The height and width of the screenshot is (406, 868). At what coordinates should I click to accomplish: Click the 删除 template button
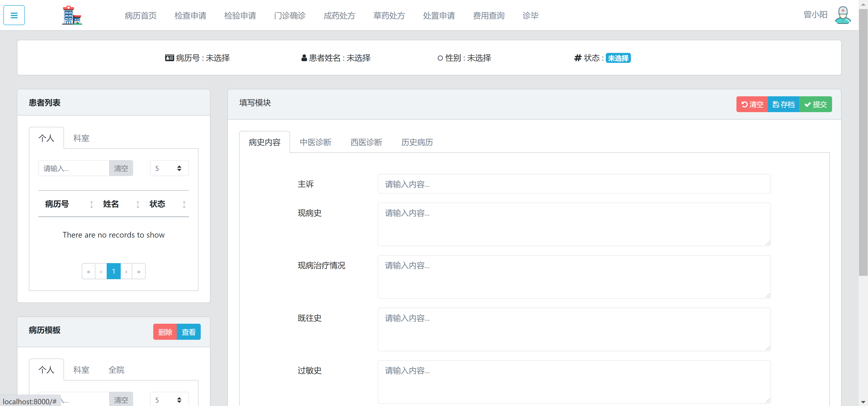point(165,332)
